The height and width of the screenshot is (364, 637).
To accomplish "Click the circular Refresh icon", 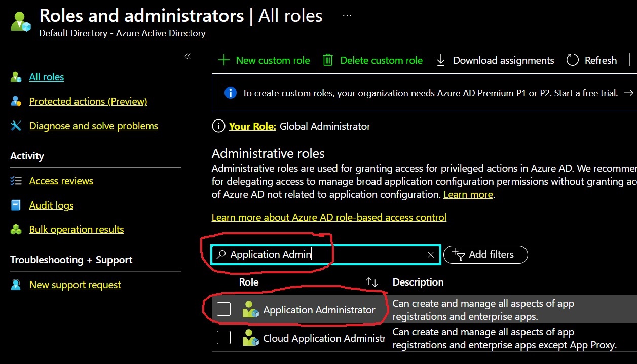I will point(573,60).
